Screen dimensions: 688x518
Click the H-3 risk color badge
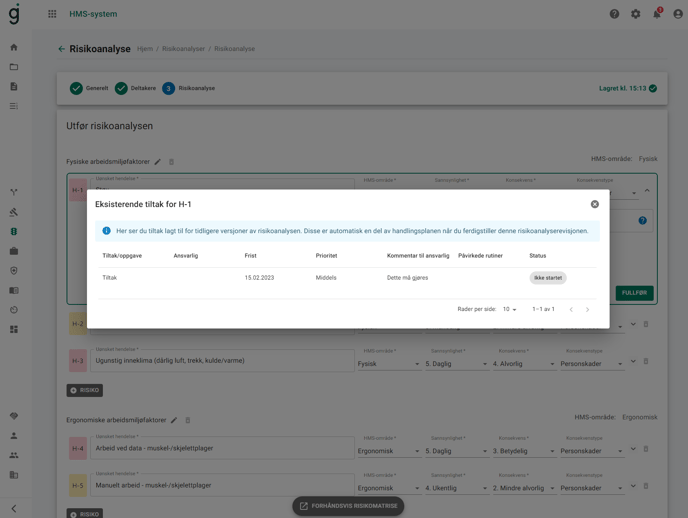click(x=78, y=361)
